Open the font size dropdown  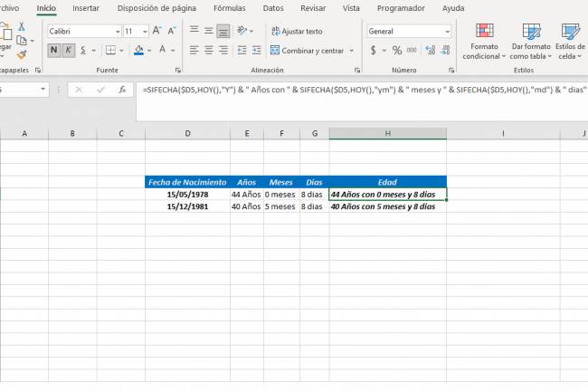pos(144,31)
